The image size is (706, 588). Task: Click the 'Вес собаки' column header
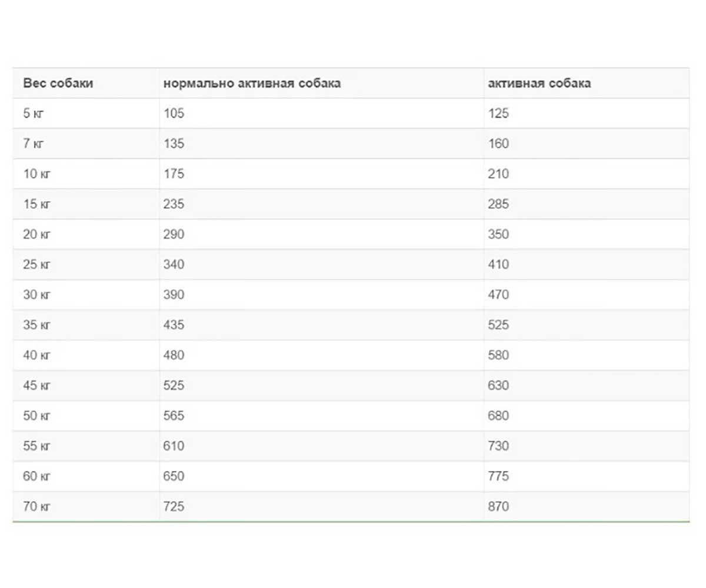pyautogui.click(x=58, y=83)
